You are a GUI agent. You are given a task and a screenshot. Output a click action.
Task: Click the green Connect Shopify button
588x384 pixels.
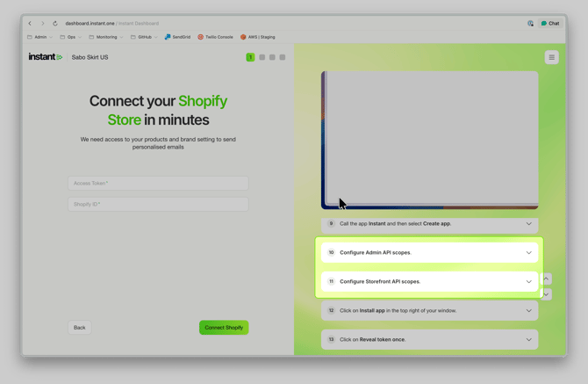tap(224, 328)
